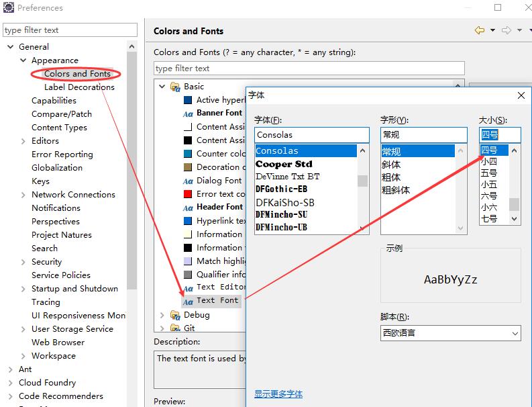This screenshot has width=532, height=407.
Task: Click the Eclipse Preferences window icon
Action: tap(9, 7)
